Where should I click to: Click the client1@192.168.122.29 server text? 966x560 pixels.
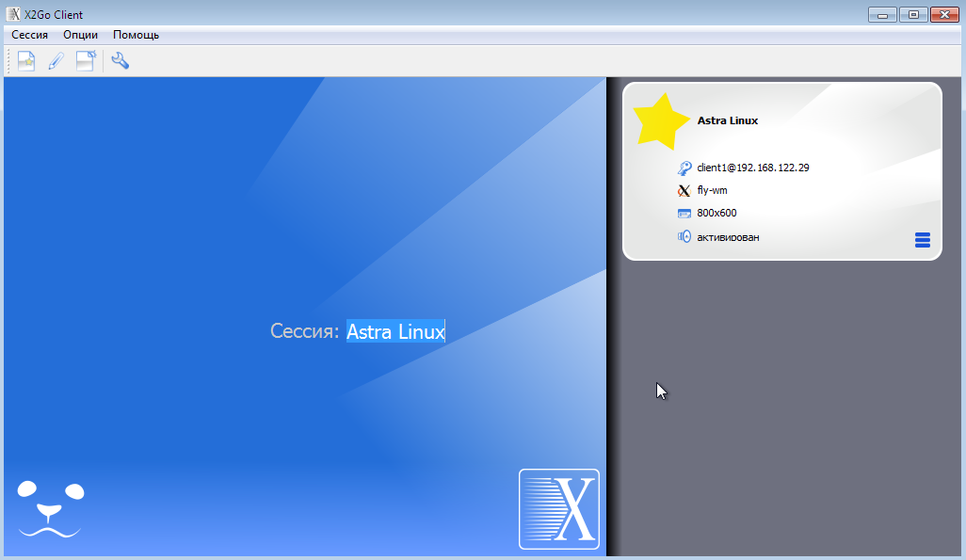(752, 168)
